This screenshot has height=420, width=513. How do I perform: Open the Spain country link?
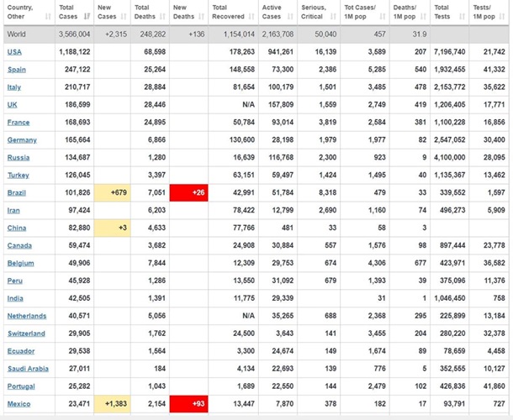17,69
